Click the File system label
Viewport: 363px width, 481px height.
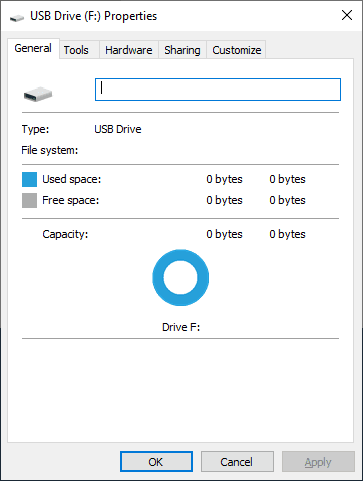click(50, 150)
